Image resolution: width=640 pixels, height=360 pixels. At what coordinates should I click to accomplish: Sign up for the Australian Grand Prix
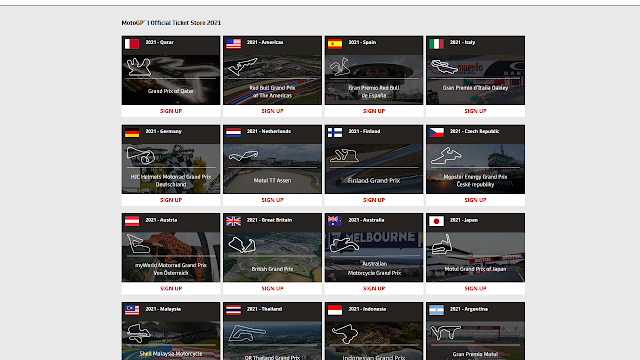tap(374, 289)
